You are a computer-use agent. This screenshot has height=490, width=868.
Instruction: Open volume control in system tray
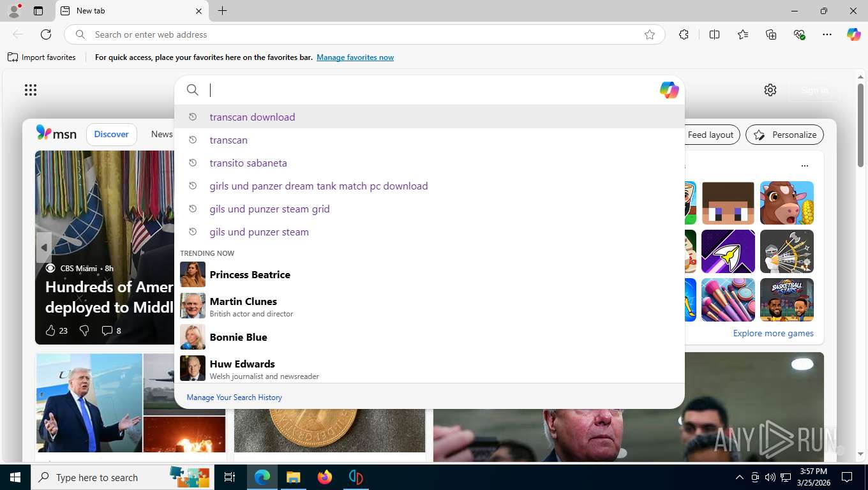[770, 477]
